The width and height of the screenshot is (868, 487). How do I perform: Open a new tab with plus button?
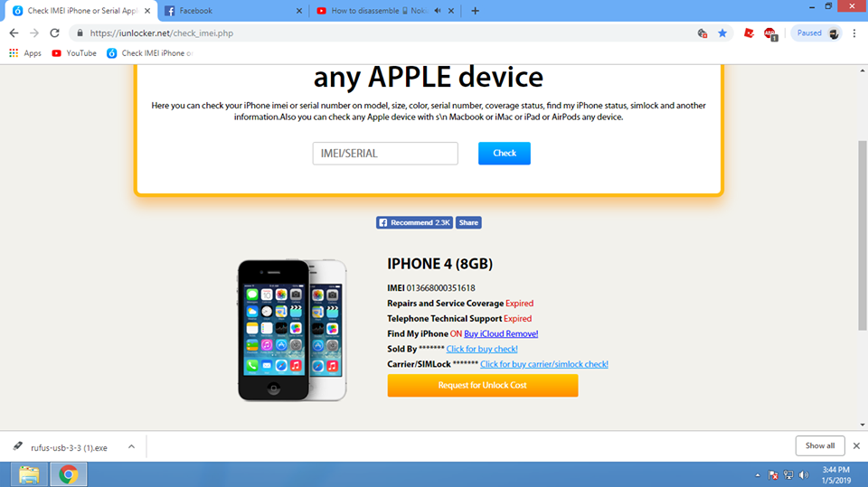[475, 11]
